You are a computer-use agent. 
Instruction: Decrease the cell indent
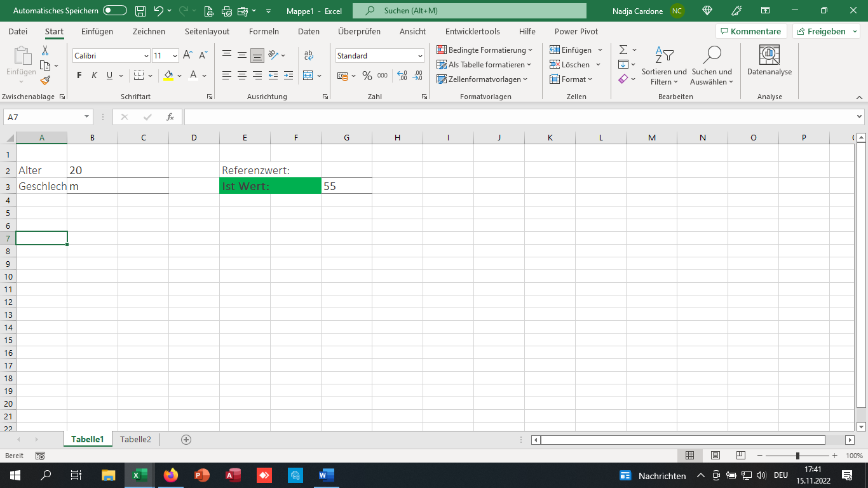pyautogui.click(x=273, y=75)
